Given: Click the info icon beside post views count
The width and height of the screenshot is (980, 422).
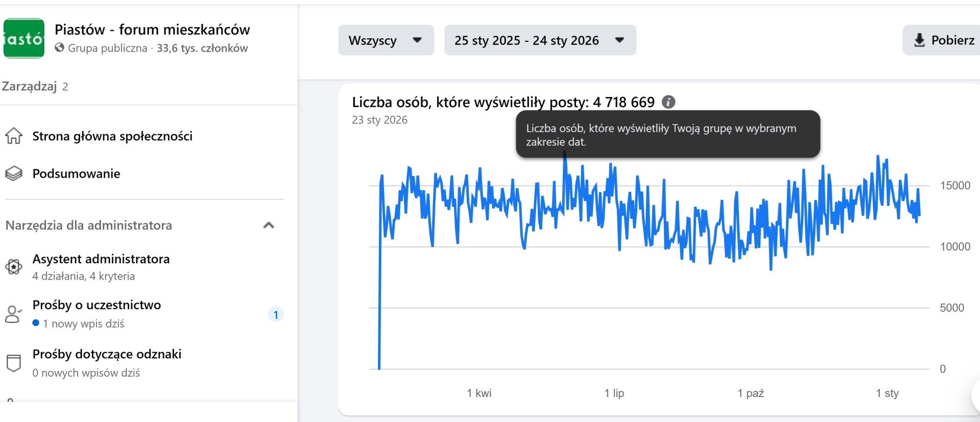Looking at the screenshot, I should click(x=668, y=102).
